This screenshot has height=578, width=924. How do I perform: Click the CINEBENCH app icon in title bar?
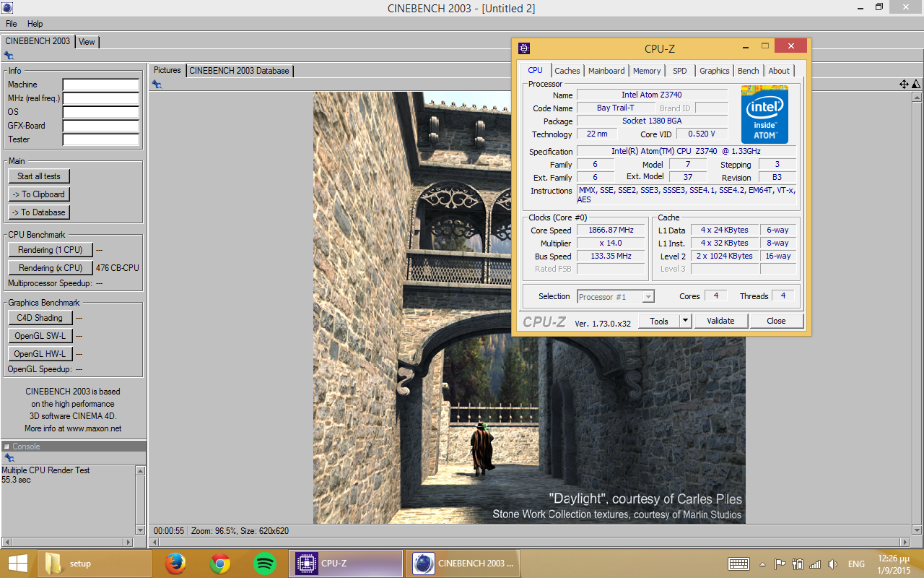pos(6,7)
